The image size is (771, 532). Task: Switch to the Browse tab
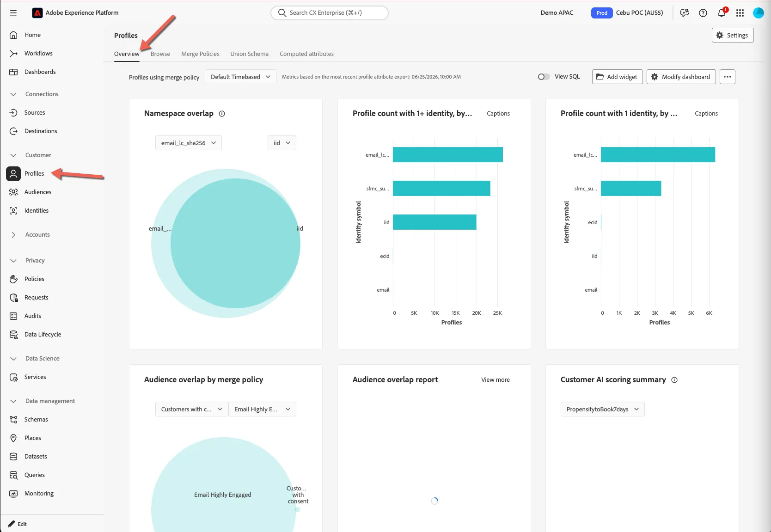click(x=160, y=54)
